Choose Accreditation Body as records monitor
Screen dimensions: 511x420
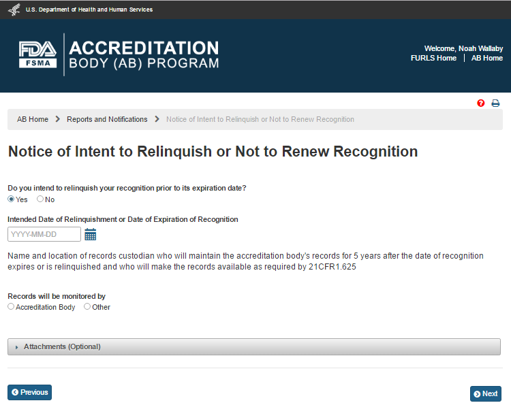[x=11, y=306]
